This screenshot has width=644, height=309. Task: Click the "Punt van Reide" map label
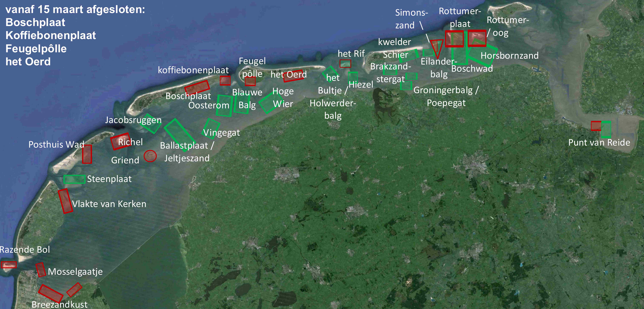pos(599,142)
